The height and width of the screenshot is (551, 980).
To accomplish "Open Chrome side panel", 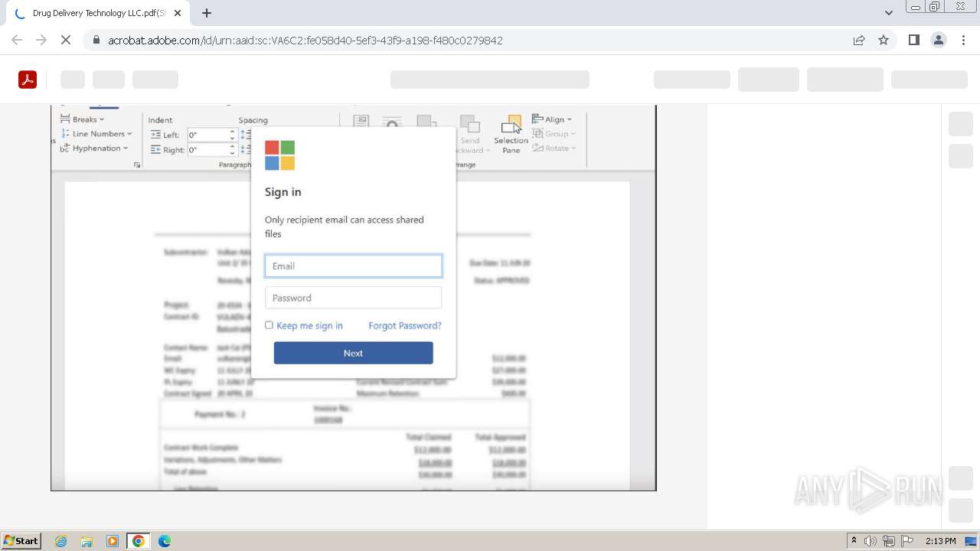I will 913,40.
